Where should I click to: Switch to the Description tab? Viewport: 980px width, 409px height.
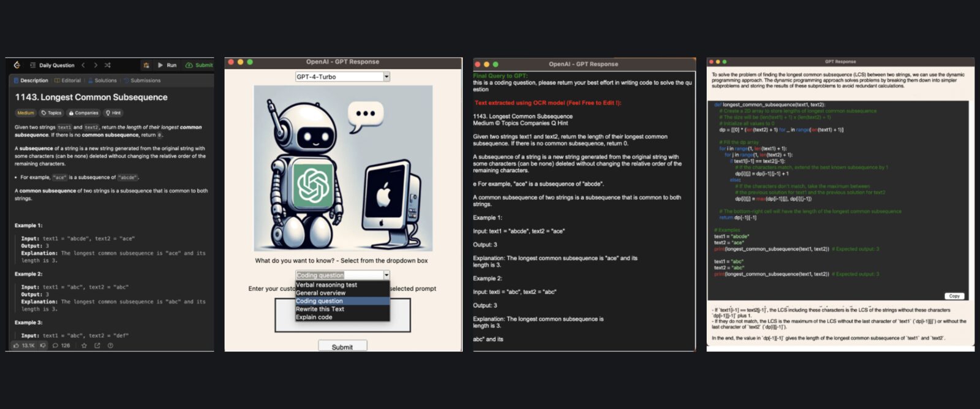[31, 80]
